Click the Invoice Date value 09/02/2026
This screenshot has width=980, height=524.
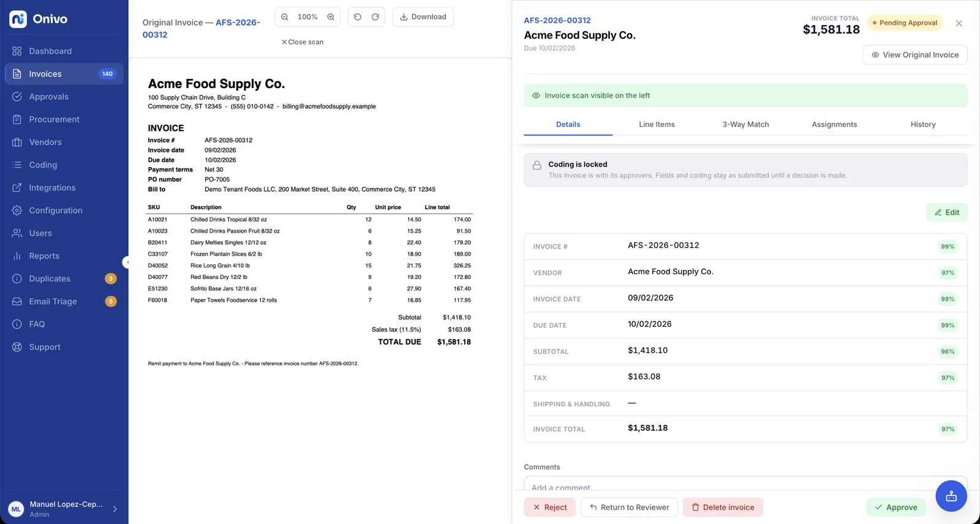650,298
